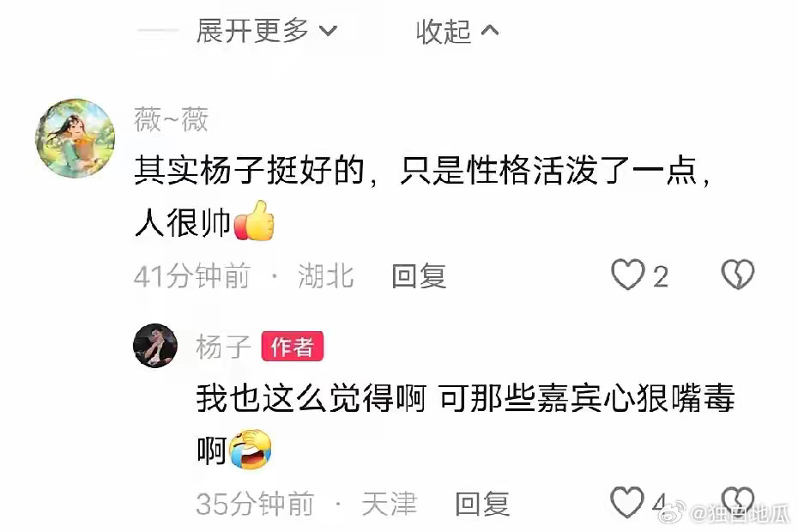The width and height of the screenshot is (798, 532).
Task: Click the chevron arrow beside 展开更多
Action: (x=329, y=32)
